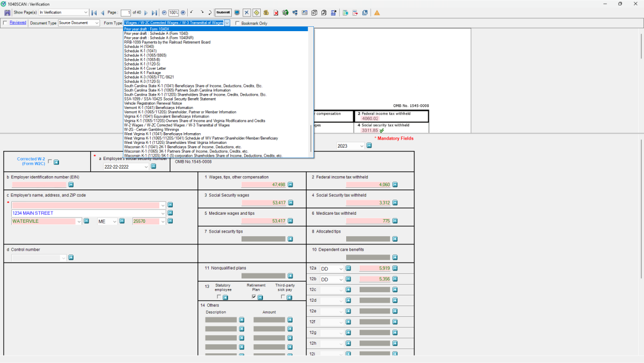Click icon next to Wages, tips, other compensation

coord(290,185)
